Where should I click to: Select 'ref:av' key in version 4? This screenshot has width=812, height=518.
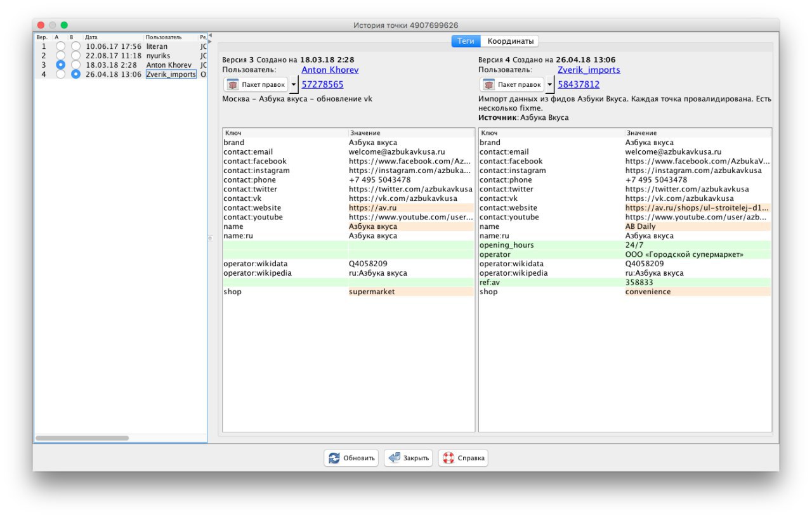coord(552,282)
